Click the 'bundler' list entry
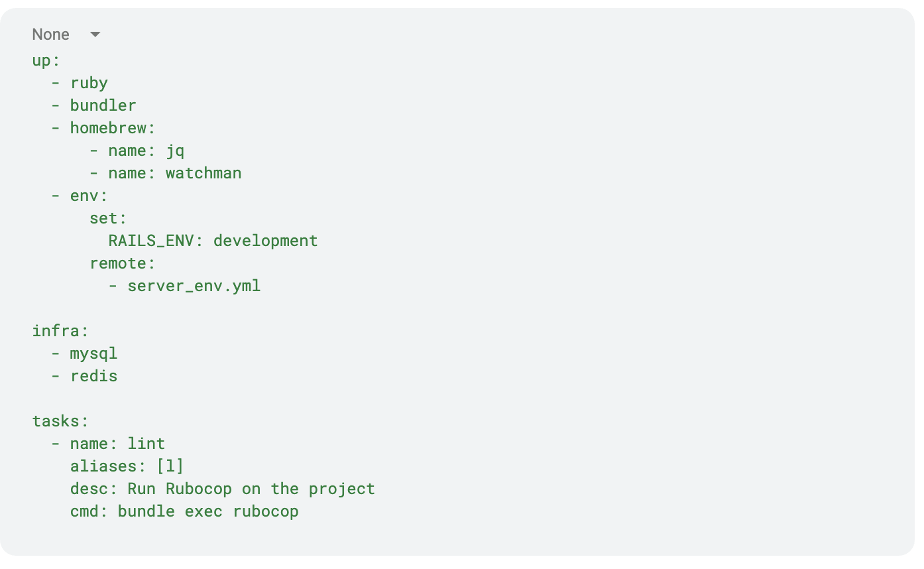 coord(103,105)
